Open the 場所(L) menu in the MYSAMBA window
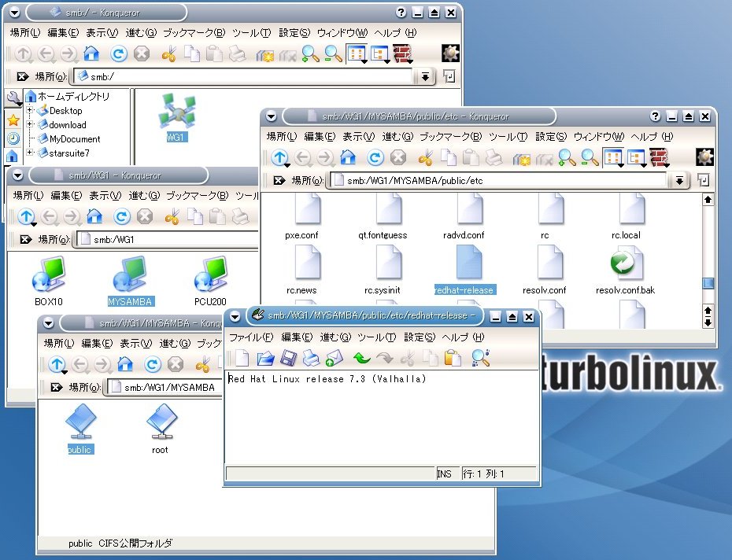Image resolution: width=732 pixels, height=560 pixels. click(x=59, y=343)
